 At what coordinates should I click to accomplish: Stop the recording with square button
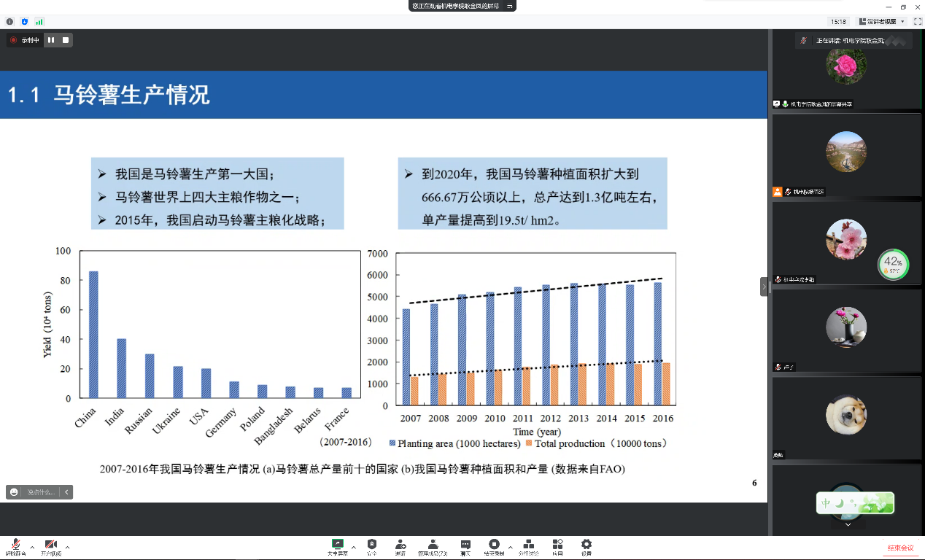point(66,40)
